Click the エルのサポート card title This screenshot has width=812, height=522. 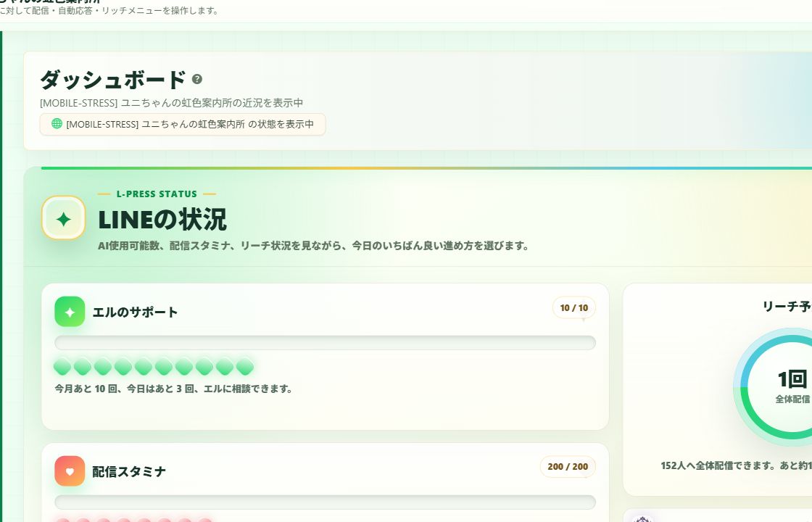pyautogui.click(x=135, y=312)
